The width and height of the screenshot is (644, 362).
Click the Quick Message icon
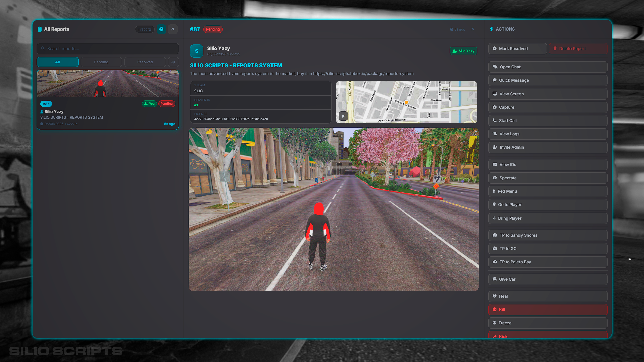[495, 80]
